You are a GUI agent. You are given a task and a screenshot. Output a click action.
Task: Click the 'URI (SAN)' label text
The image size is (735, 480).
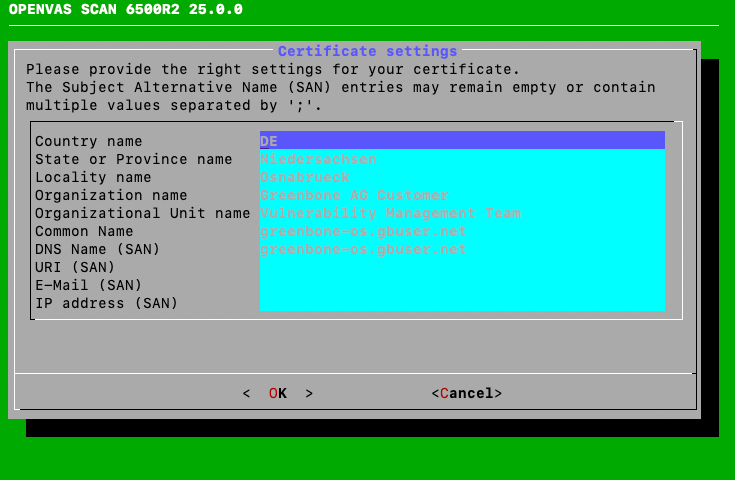pyautogui.click(x=75, y=267)
